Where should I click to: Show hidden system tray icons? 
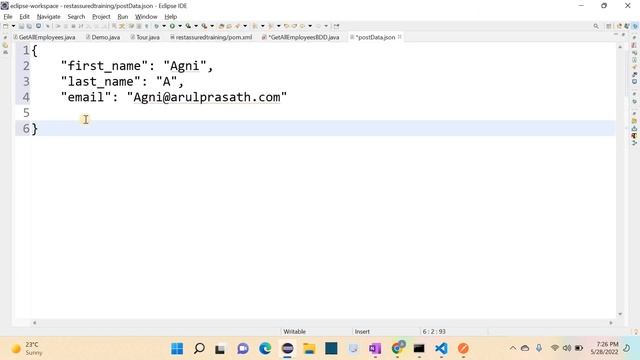[x=513, y=348]
